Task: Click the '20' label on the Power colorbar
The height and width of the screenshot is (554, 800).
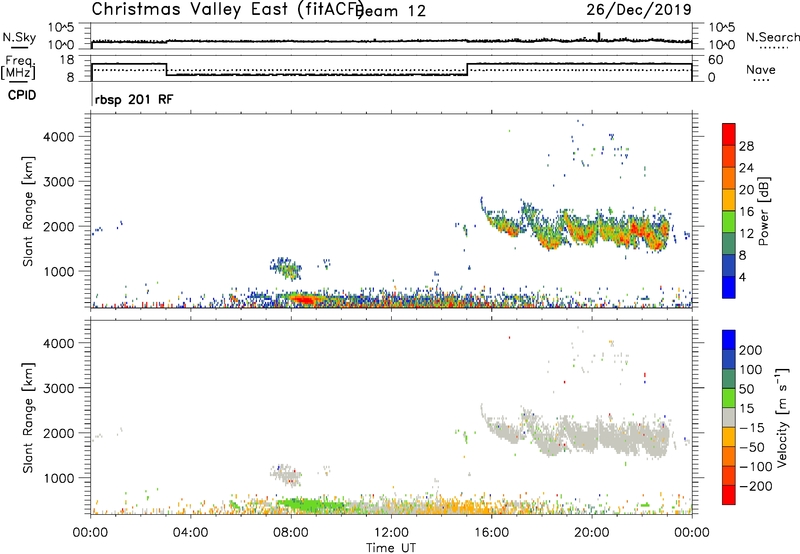Action: pyautogui.click(x=746, y=190)
